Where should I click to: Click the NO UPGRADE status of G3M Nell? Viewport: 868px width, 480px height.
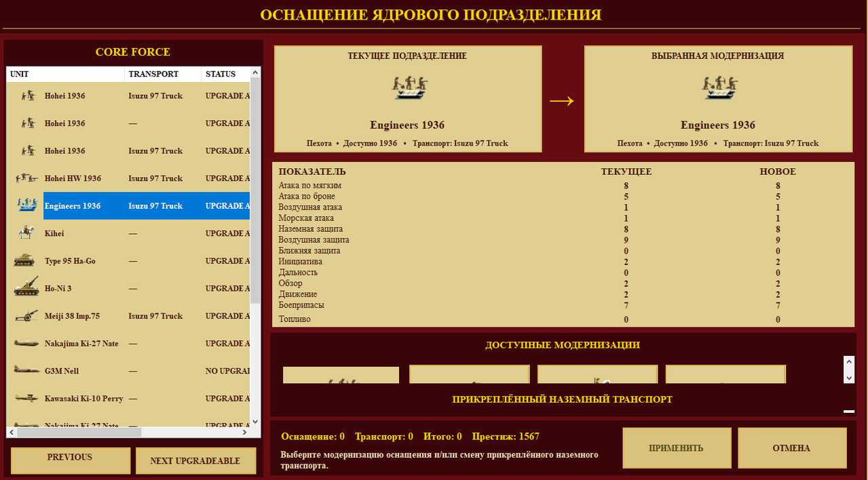(x=227, y=371)
